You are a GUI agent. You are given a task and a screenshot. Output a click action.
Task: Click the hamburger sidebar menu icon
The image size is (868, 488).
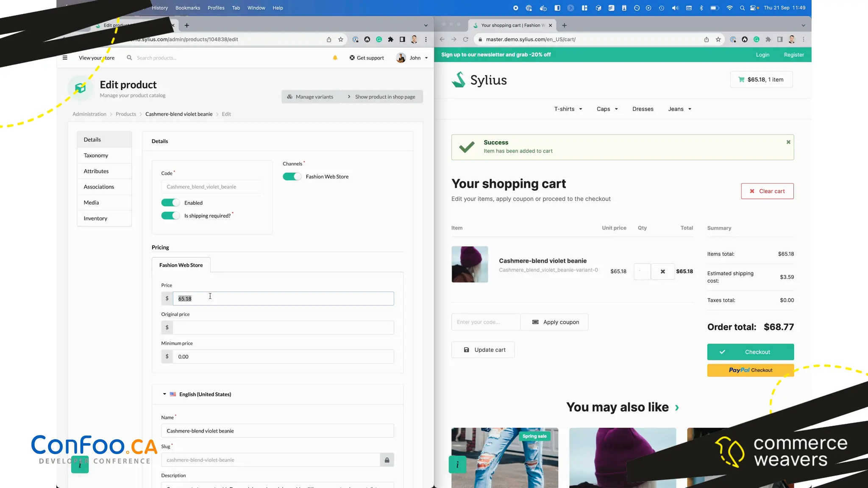coord(65,58)
